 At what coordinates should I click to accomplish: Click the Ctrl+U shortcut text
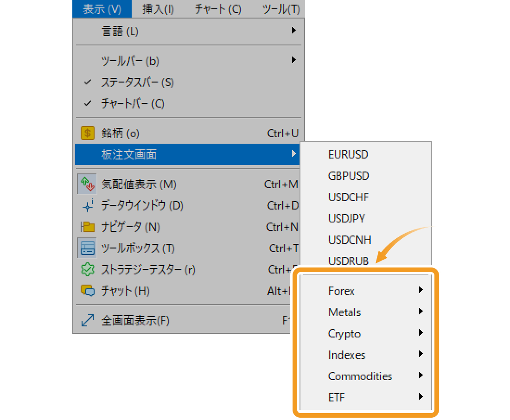tap(283, 133)
